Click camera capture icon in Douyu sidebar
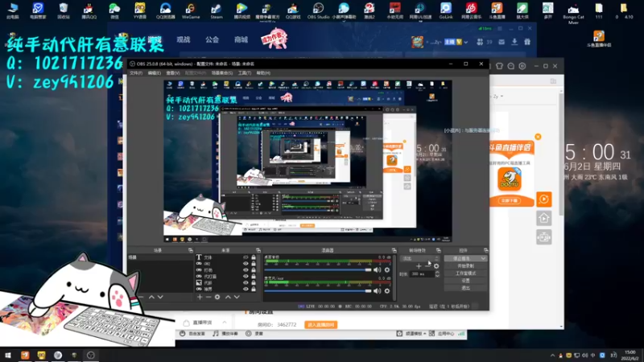 point(544,237)
